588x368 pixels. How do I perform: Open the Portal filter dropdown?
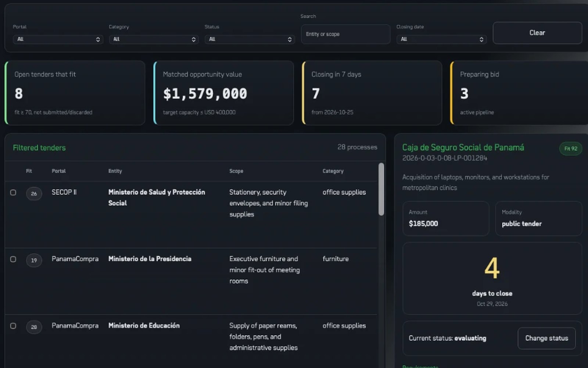point(58,39)
